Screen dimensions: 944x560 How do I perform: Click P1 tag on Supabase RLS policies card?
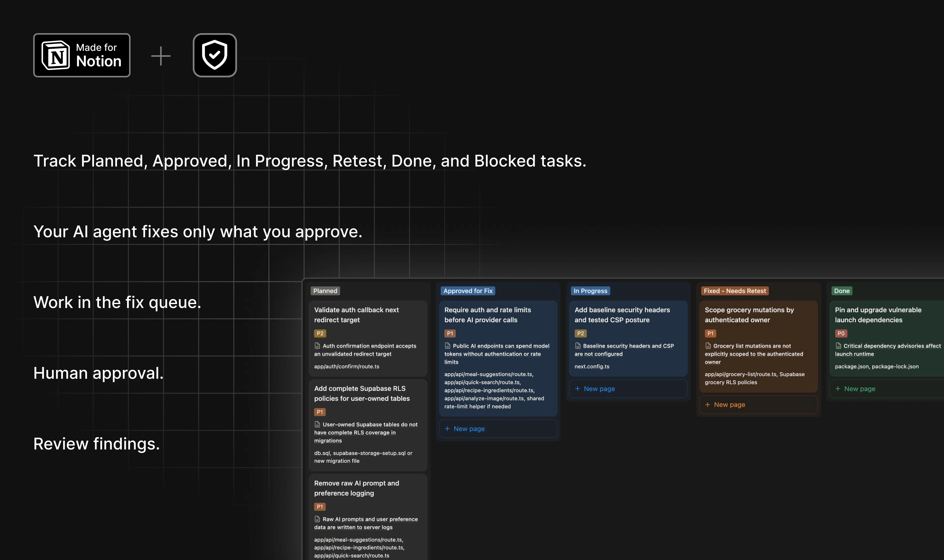pos(319,412)
